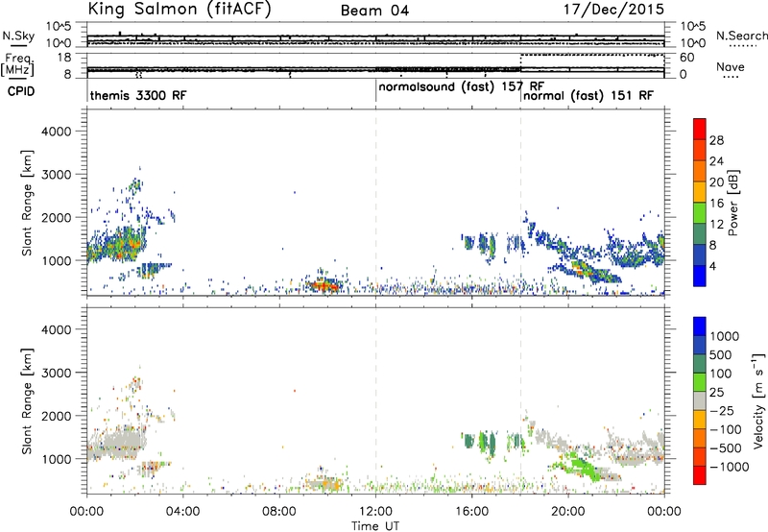Click the '16' power colorbar tick
Viewport: 768px width, 532px height.
point(716,204)
